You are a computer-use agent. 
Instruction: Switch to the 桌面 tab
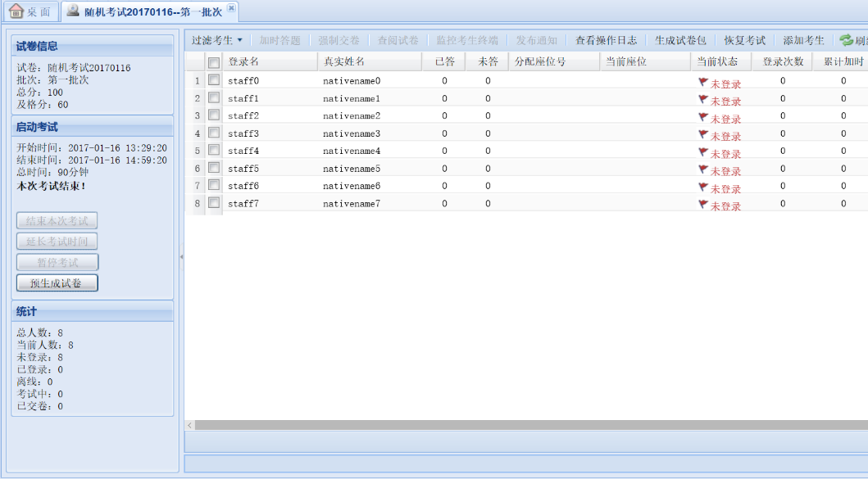pos(31,11)
